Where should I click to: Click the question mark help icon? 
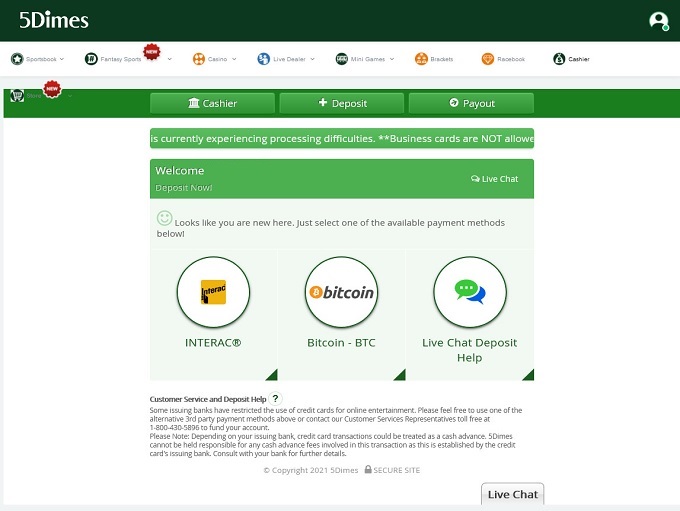click(276, 399)
